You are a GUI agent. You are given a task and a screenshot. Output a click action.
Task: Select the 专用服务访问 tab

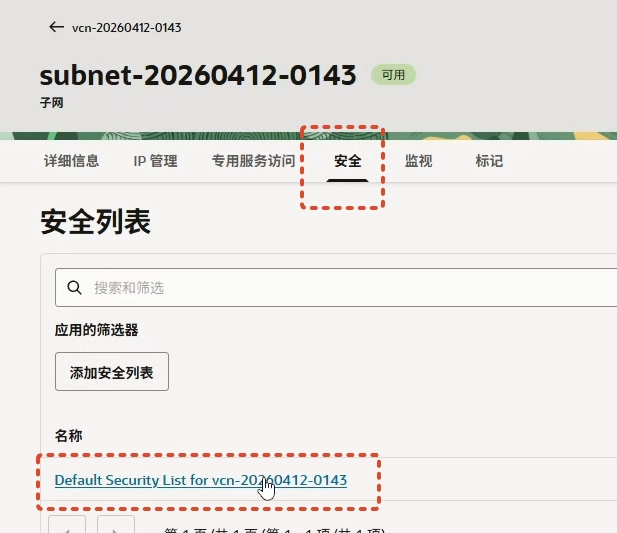tap(253, 161)
